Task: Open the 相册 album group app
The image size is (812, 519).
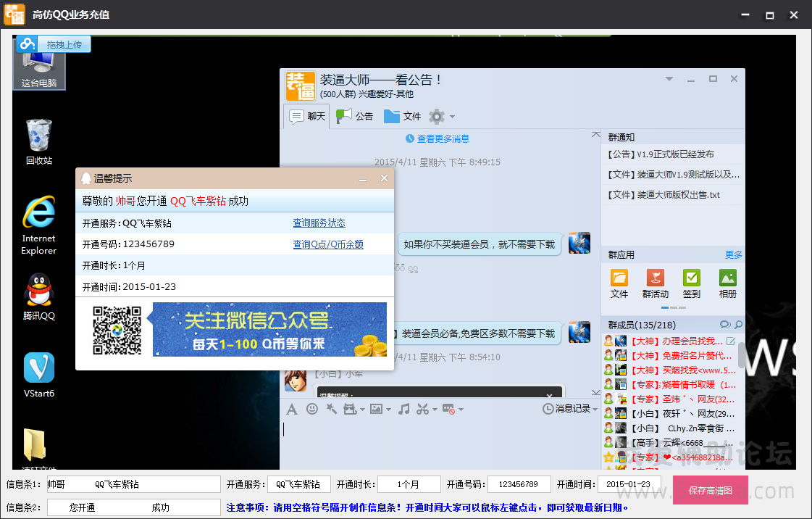Action: click(728, 283)
